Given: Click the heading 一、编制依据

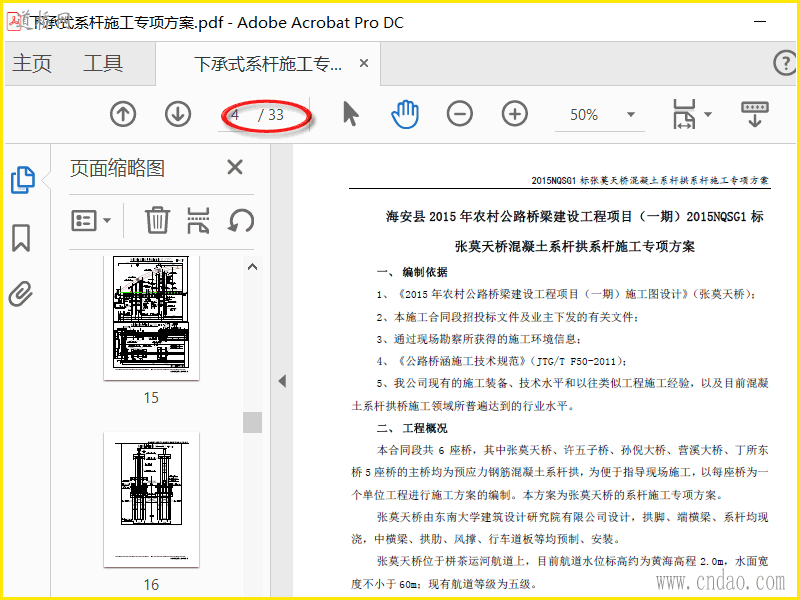Looking at the screenshot, I should pos(412,272).
